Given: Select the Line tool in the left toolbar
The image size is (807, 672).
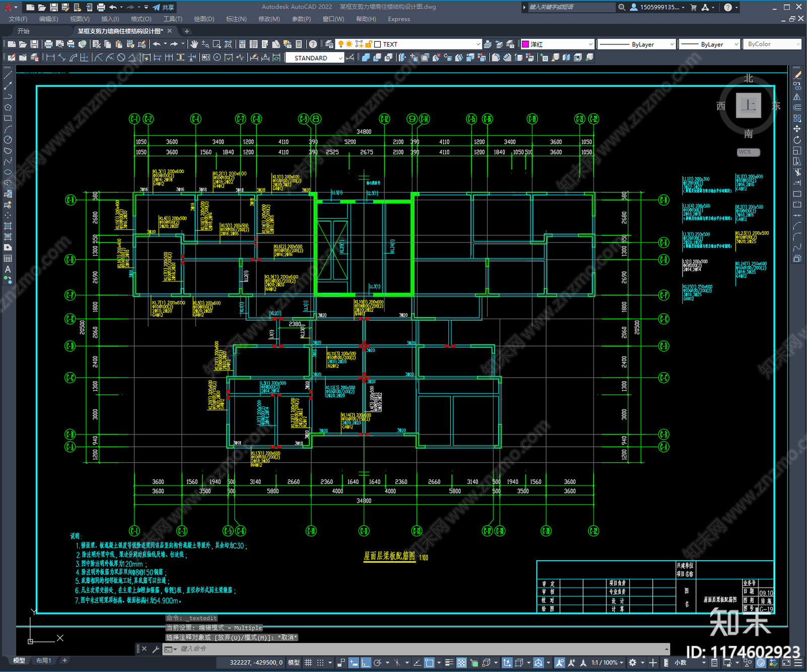Looking at the screenshot, I should point(8,75).
